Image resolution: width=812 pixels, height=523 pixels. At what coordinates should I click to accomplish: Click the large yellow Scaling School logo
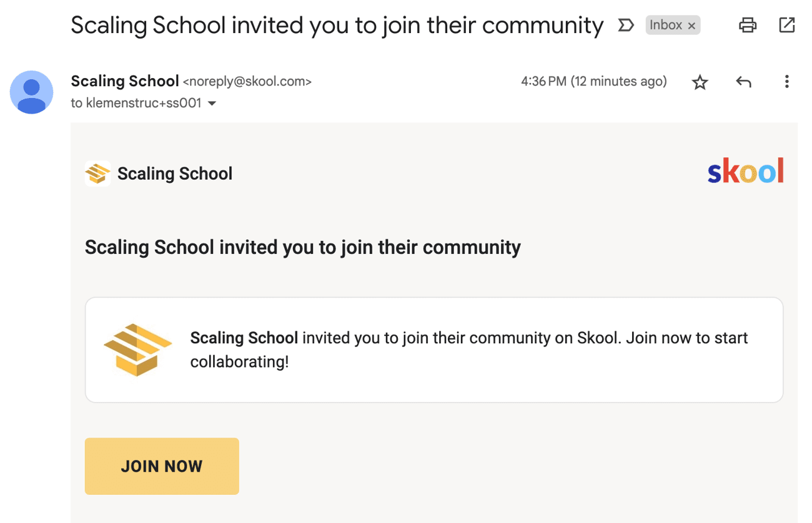[137, 349]
